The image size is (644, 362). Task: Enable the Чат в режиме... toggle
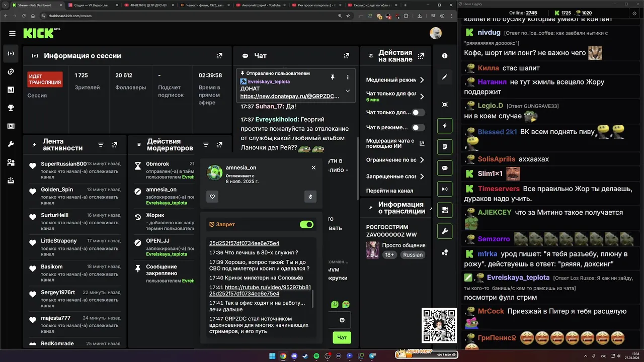419,128
